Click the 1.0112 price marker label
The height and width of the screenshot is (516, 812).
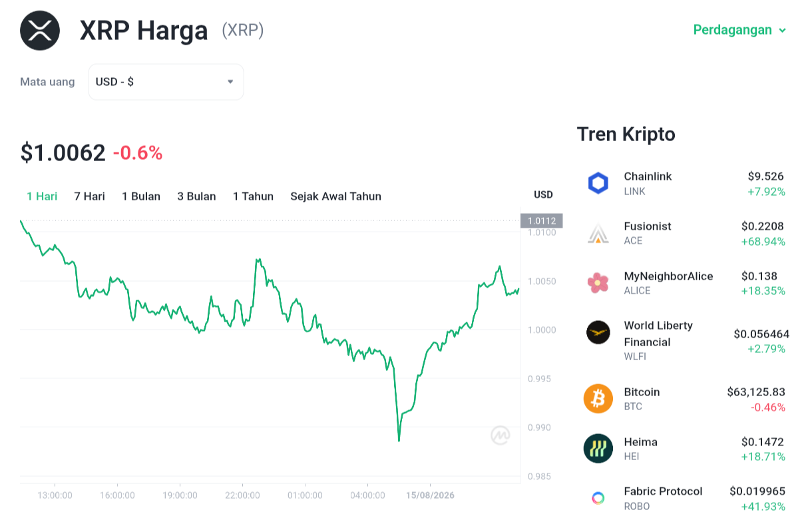(542, 220)
